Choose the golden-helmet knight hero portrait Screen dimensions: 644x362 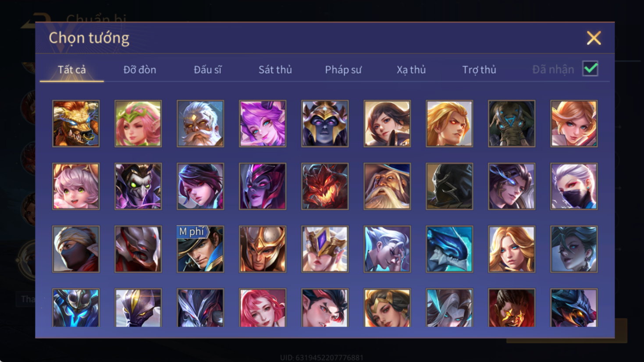coord(263,249)
